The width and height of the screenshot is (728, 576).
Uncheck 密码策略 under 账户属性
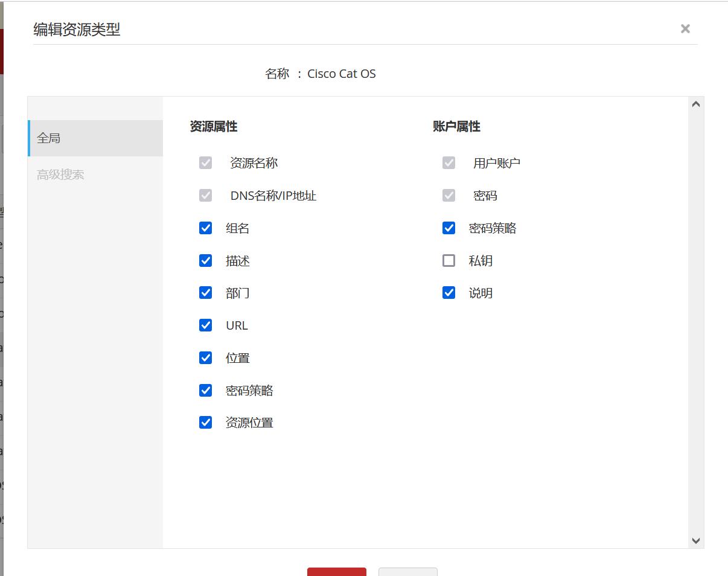coord(449,228)
